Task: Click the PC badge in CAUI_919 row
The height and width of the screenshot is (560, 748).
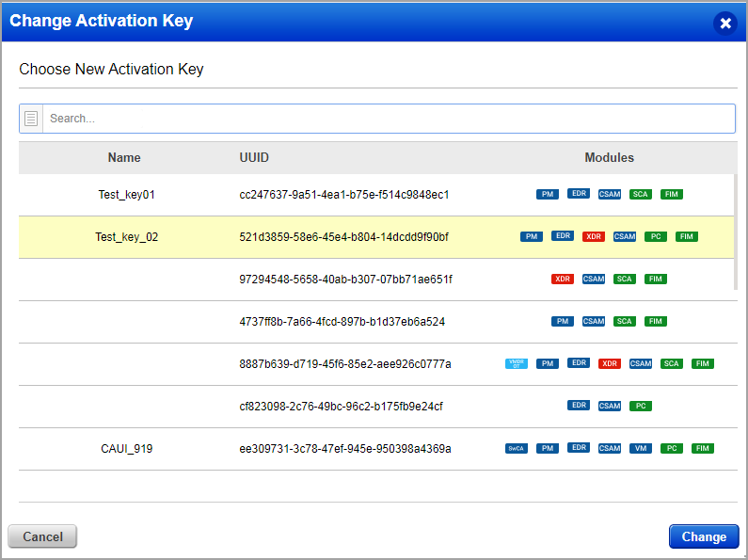Action: point(671,448)
